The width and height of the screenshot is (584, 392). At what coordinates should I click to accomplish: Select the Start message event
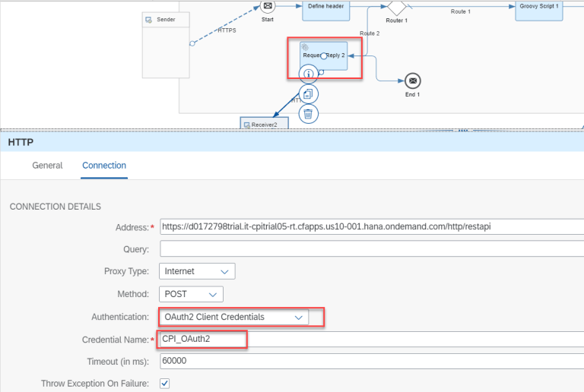coord(268,5)
